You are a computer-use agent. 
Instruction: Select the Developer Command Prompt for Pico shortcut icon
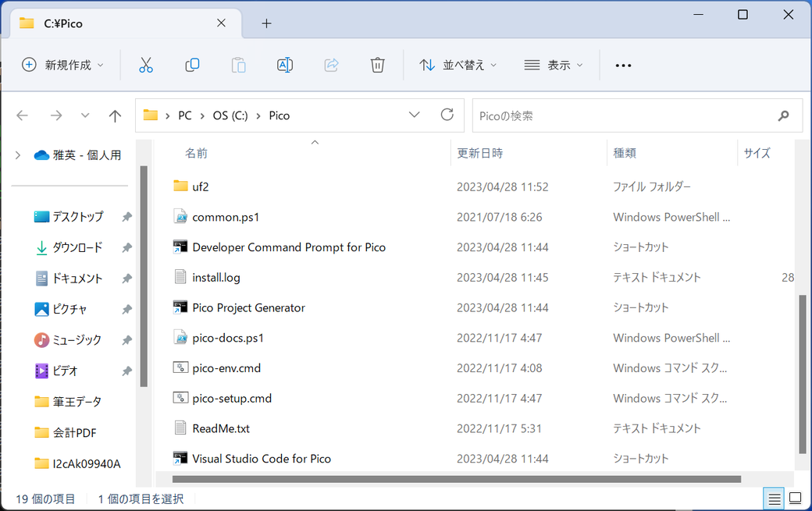point(180,247)
